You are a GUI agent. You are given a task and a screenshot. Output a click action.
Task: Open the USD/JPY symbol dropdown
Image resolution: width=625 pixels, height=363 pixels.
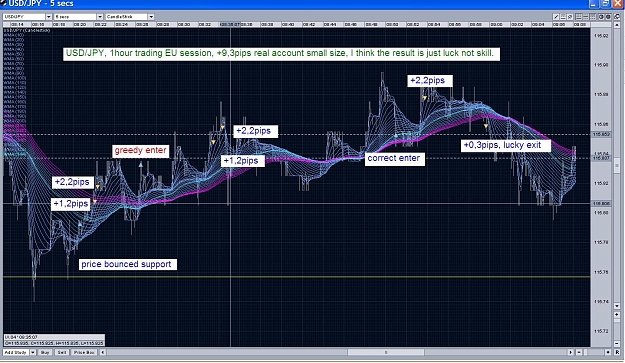(49, 17)
